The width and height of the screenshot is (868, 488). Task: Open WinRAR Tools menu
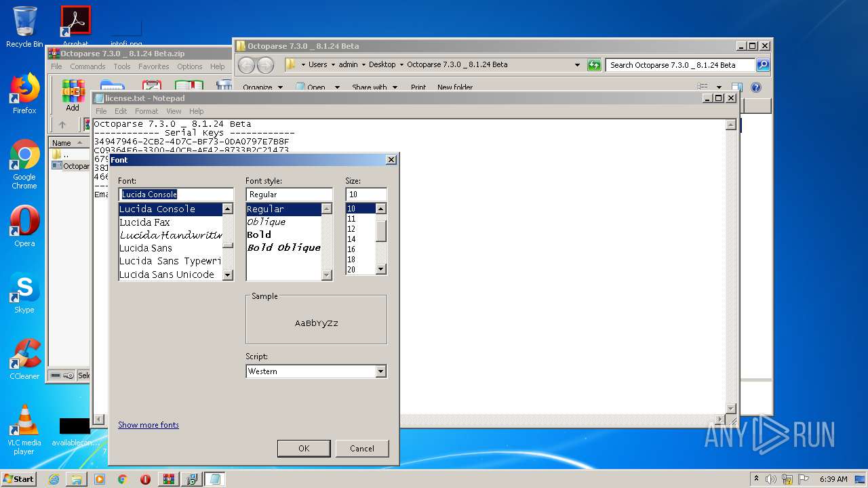[122, 66]
